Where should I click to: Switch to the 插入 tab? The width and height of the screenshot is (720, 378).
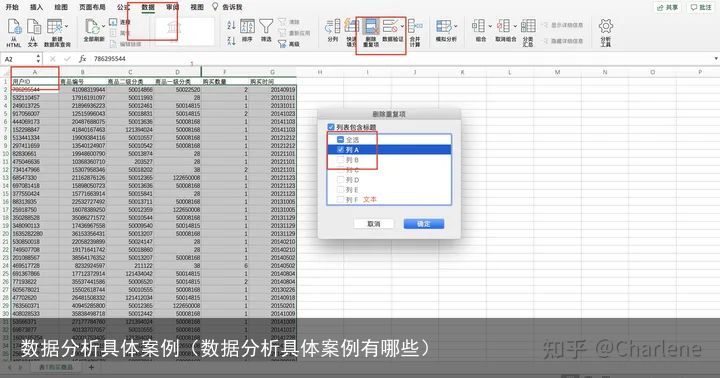(x=36, y=7)
